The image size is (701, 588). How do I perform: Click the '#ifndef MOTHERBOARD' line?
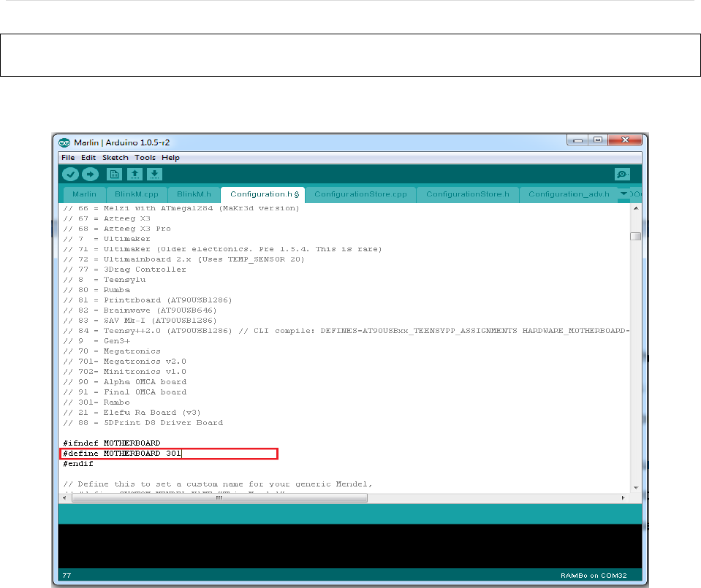(112, 443)
